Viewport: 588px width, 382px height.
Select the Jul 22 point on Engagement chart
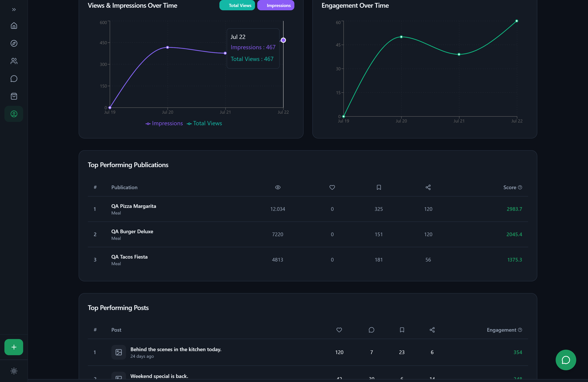point(517,21)
